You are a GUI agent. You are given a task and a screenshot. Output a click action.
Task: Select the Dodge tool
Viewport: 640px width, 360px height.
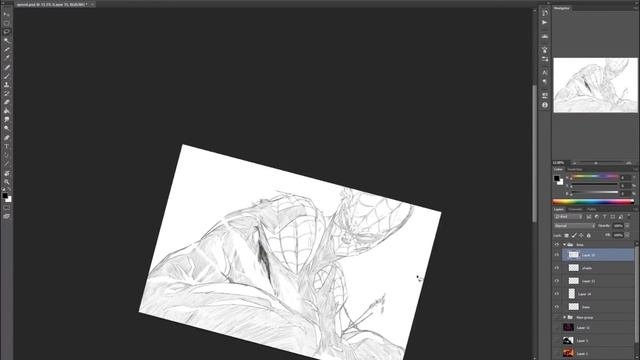(7, 129)
